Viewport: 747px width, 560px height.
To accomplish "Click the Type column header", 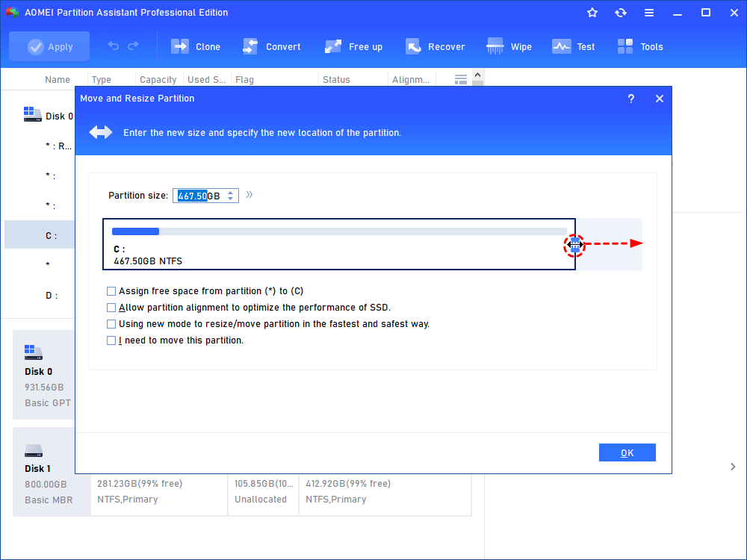I will (101, 80).
